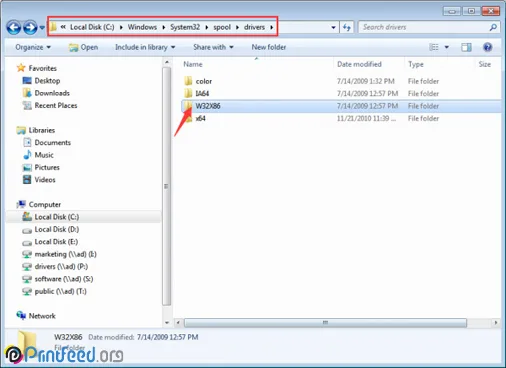Select Local Disk (E:) in the sidebar
Image resolution: width=506 pixels, height=368 pixels.
tap(56, 242)
